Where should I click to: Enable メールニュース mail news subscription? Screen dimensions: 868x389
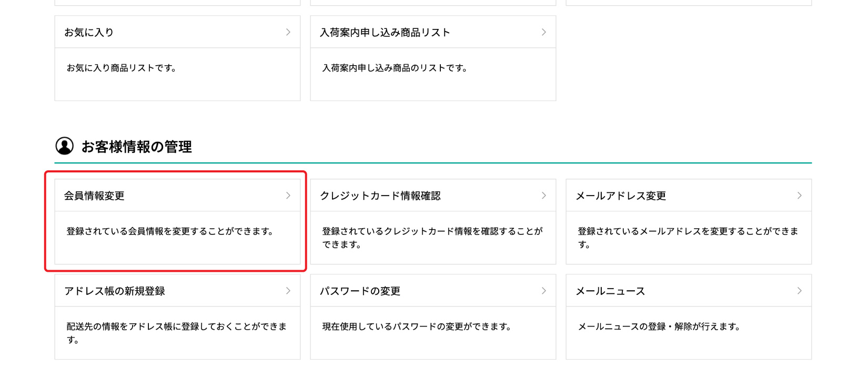610,290
